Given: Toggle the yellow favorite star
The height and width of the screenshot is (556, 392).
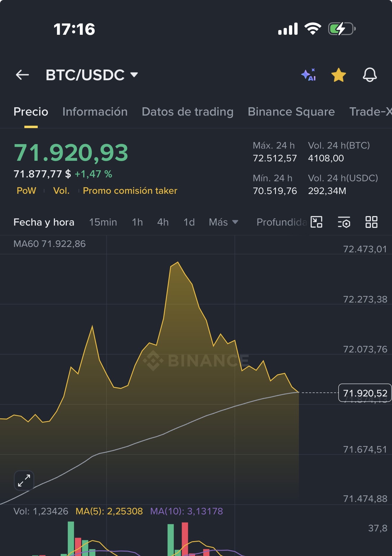Looking at the screenshot, I should click(339, 75).
